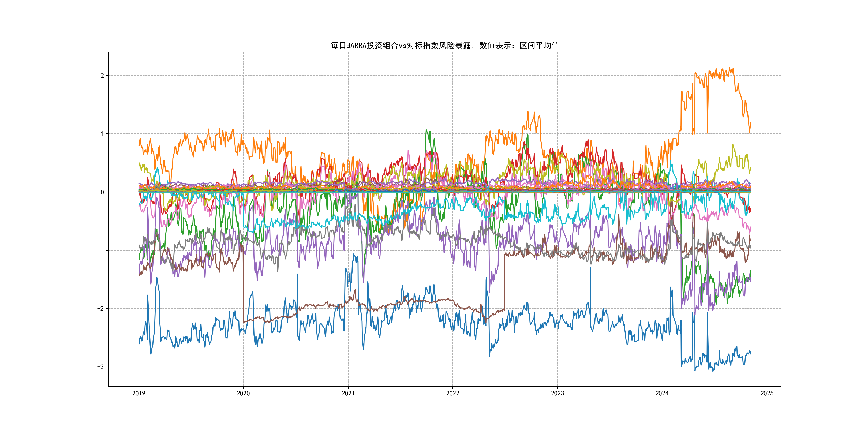Click the y-axis tick label 2

click(102, 76)
